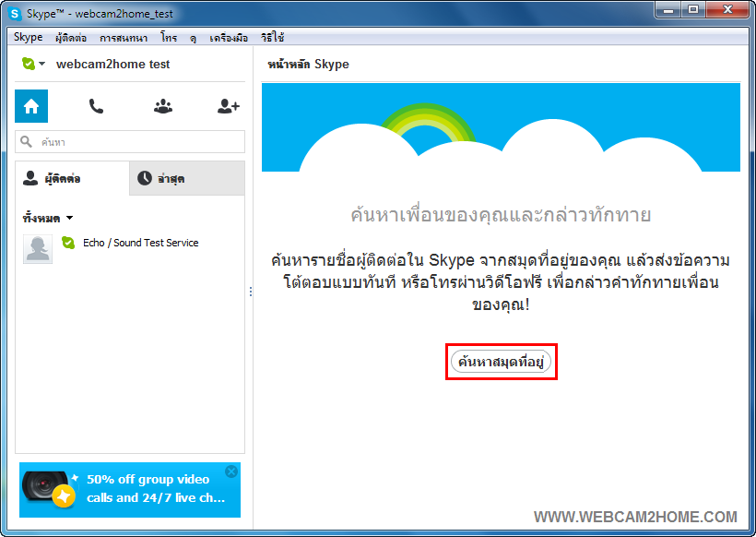Click the create group icon
This screenshot has width=756, height=537.
point(163,106)
